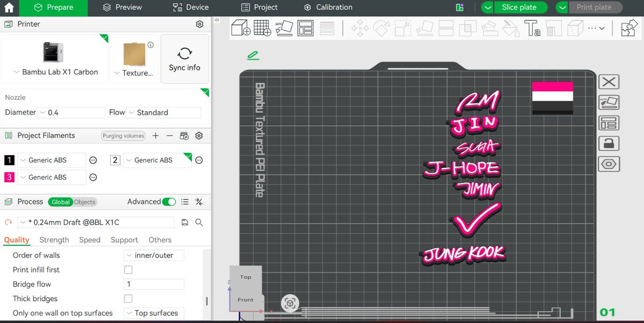The image size is (644, 323).
Task: Click Arrange all objects in the top toolbar
Action: (x=305, y=28)
